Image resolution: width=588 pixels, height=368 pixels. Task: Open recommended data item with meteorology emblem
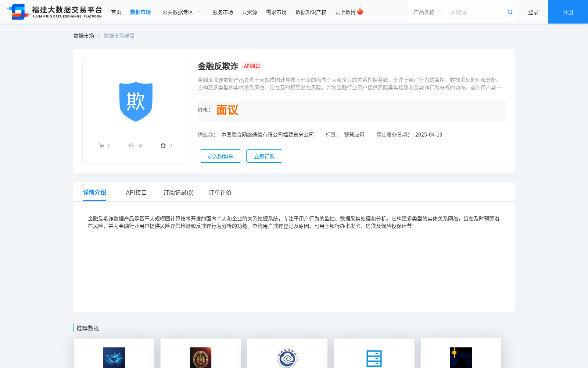pos(287,357)
